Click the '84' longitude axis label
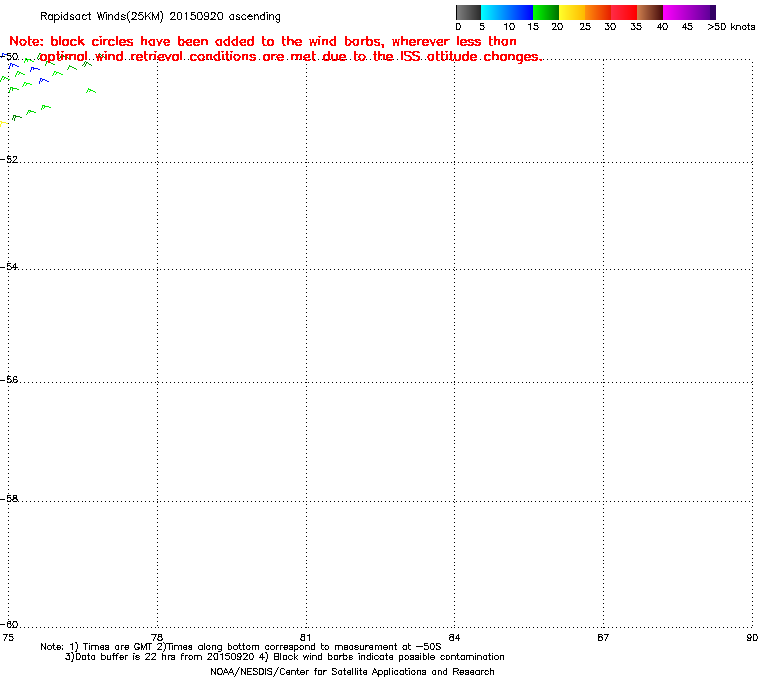Image resolution: width=760 pixels, height=688 pixels. coord(454,637)
